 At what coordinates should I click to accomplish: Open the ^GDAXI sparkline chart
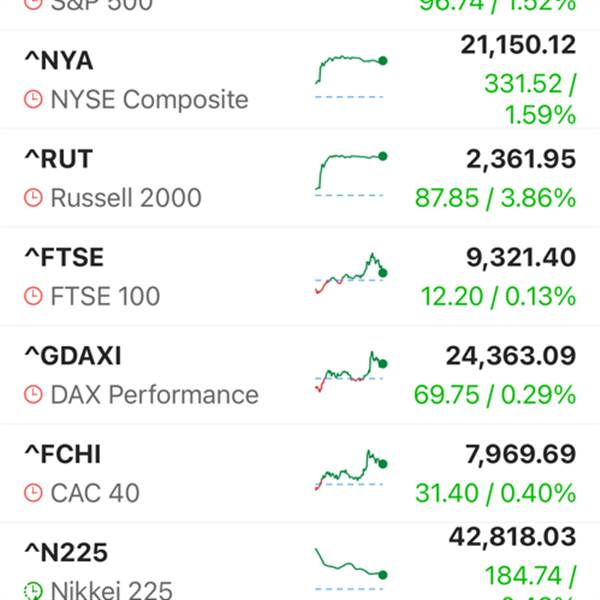point(351,372)
